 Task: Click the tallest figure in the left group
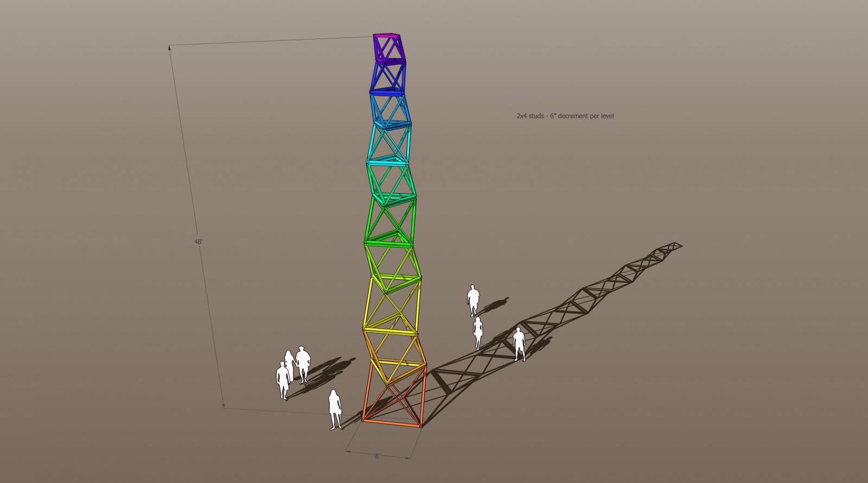[303, 365]
